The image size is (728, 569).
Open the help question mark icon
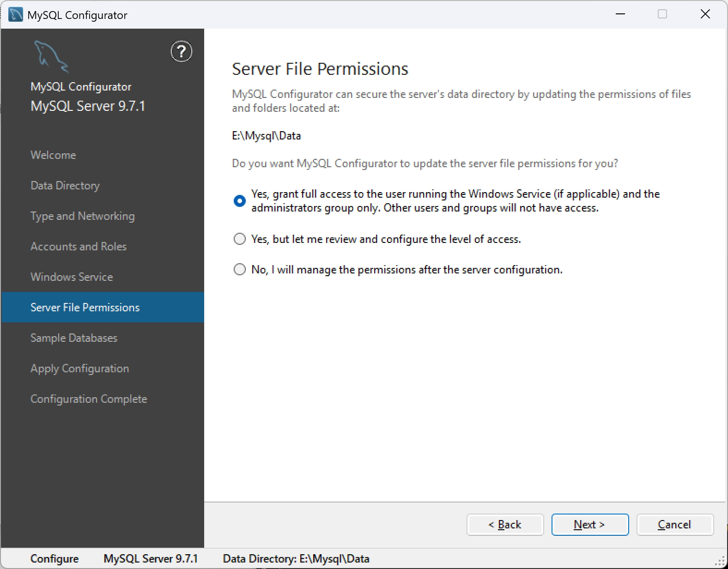182,51
